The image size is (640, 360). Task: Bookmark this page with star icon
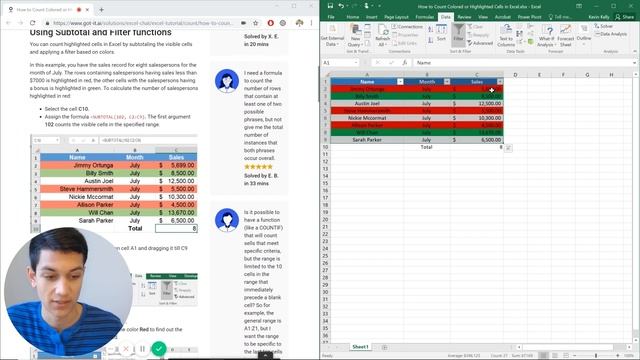(256, 23)
